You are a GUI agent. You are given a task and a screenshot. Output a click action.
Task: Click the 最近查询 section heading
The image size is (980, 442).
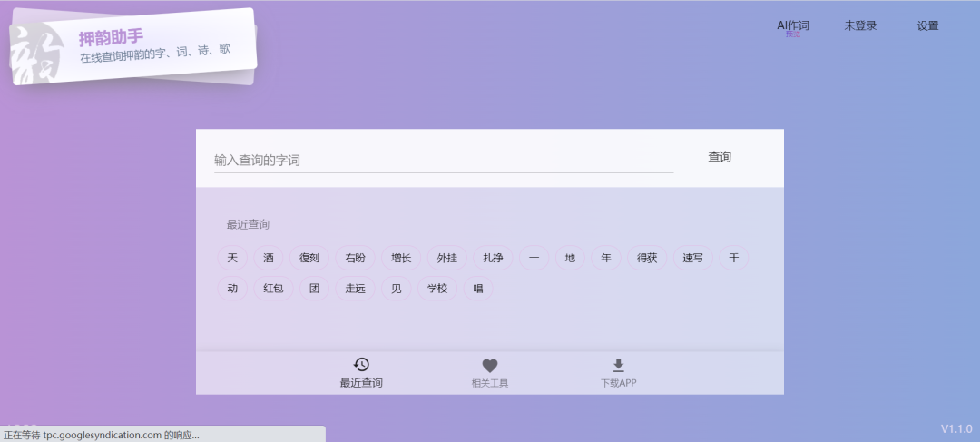pyautogui.click(x=248, y=224)
